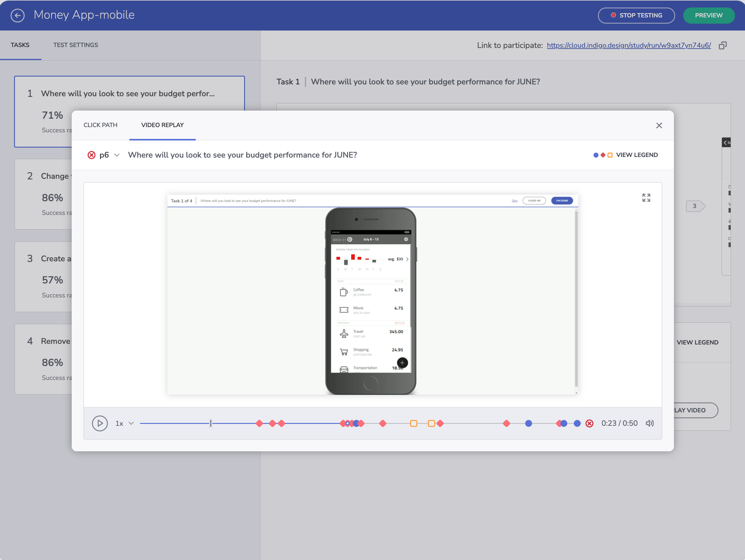Image resolution: width=745 pixels, height=560 pixels.
Task: Select the task 4 Remove card
Action: tap(43, 359)
